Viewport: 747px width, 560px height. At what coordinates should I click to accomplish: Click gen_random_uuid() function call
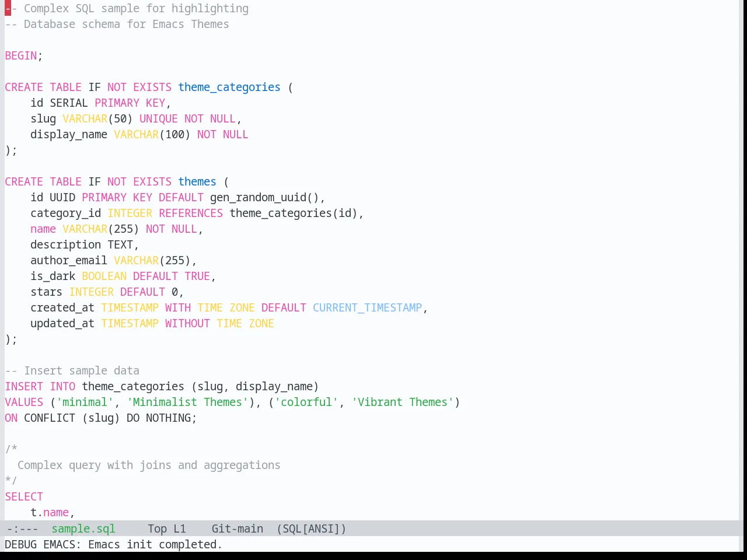click(265, 197)
